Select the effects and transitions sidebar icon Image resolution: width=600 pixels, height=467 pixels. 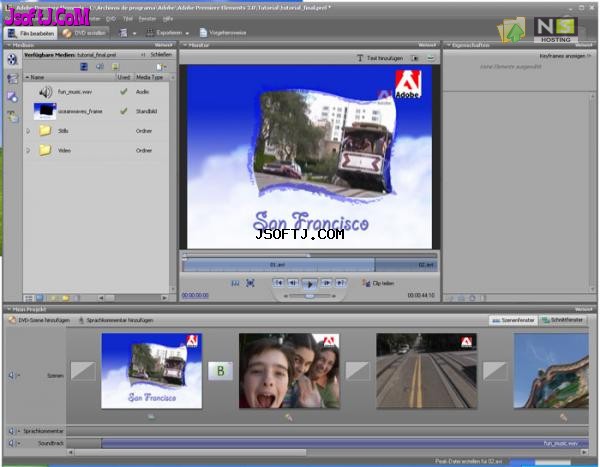click(x=12, y=78)
